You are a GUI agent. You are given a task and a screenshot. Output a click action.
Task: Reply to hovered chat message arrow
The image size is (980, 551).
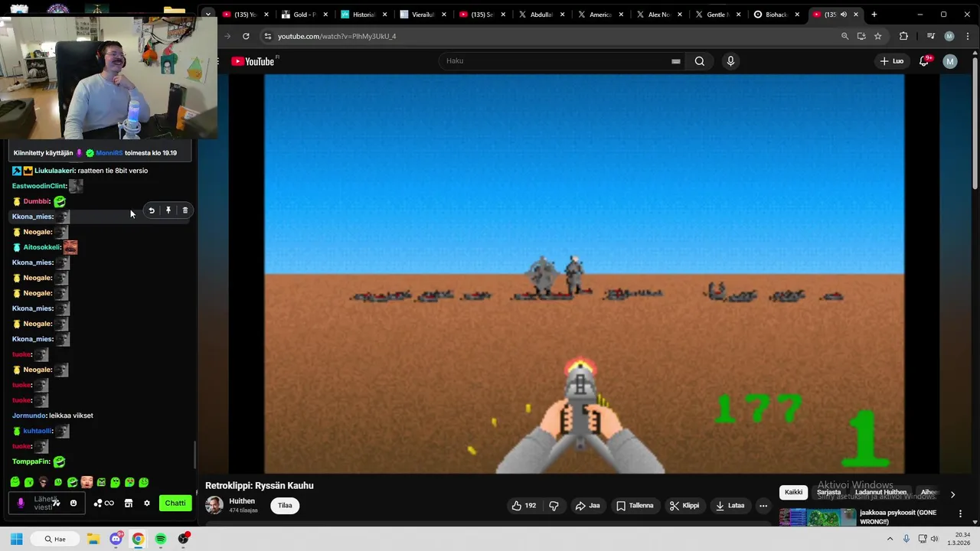[152, 210]
